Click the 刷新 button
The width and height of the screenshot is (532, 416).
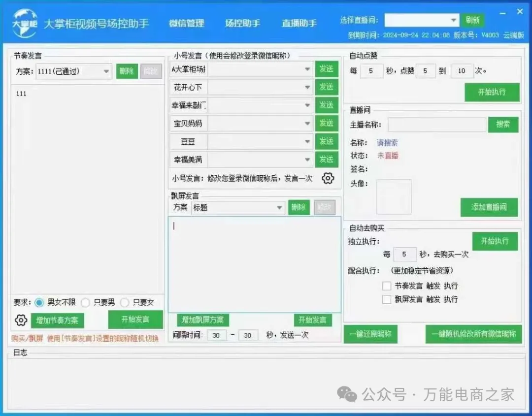point(472,20)
